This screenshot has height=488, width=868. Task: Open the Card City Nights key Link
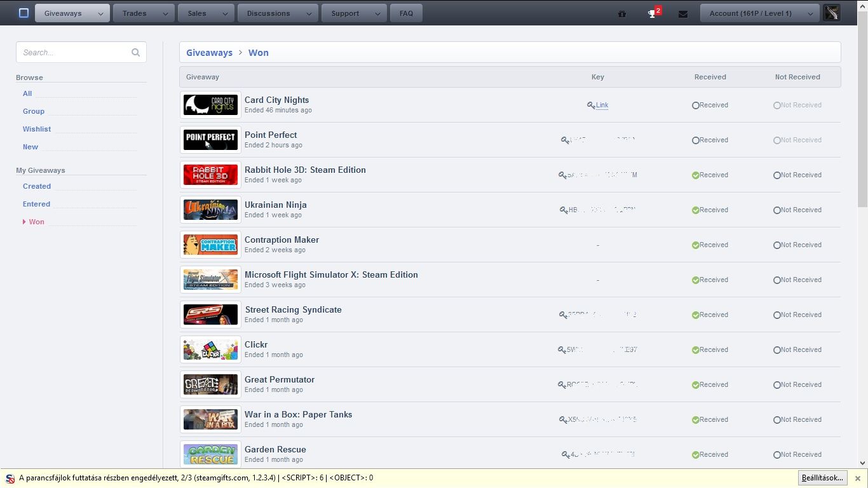[x=602, y=105]
